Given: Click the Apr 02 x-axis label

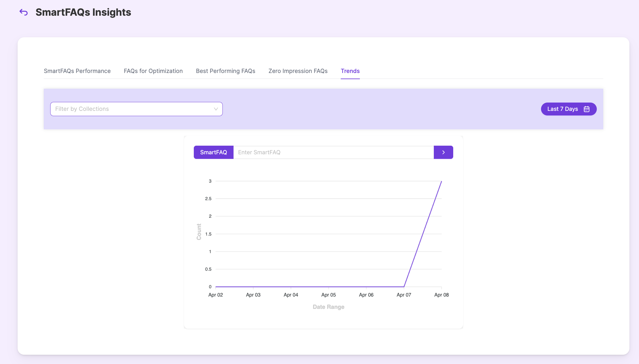Looking at the screenshot, I should (x=215, y=295).
